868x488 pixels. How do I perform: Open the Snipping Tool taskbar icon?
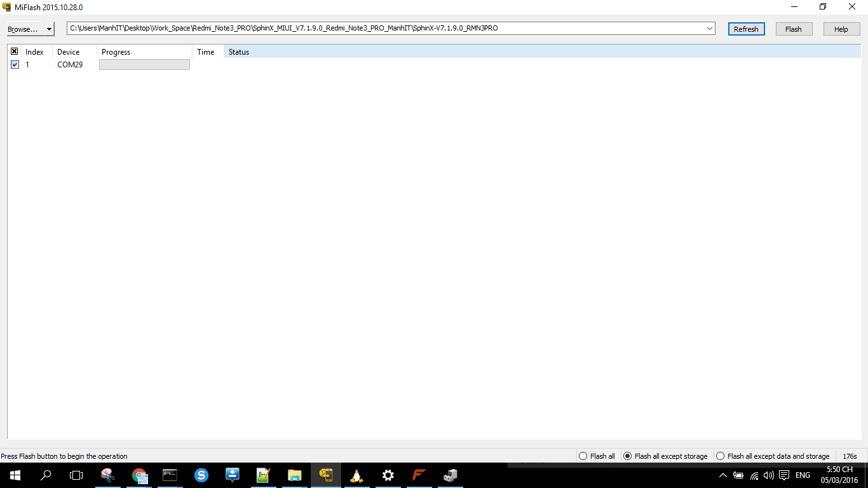click(108, 475)
